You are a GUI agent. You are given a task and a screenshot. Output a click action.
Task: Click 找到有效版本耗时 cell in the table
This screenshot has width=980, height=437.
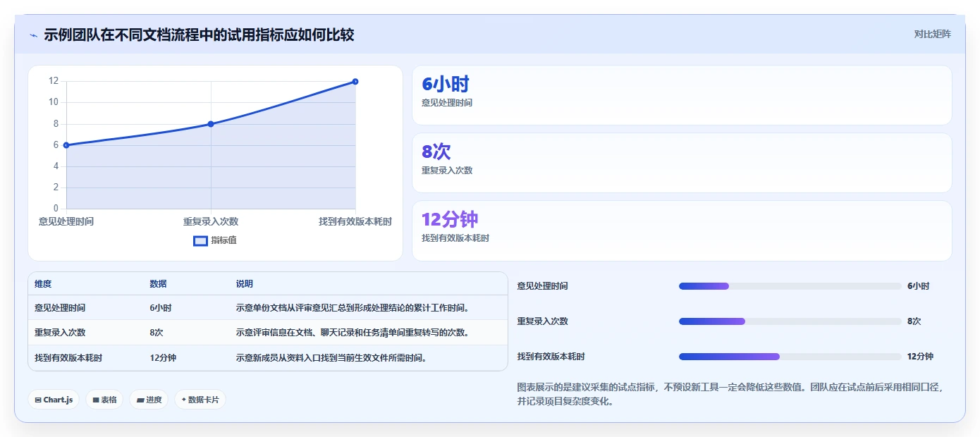[x=68, y=358]
